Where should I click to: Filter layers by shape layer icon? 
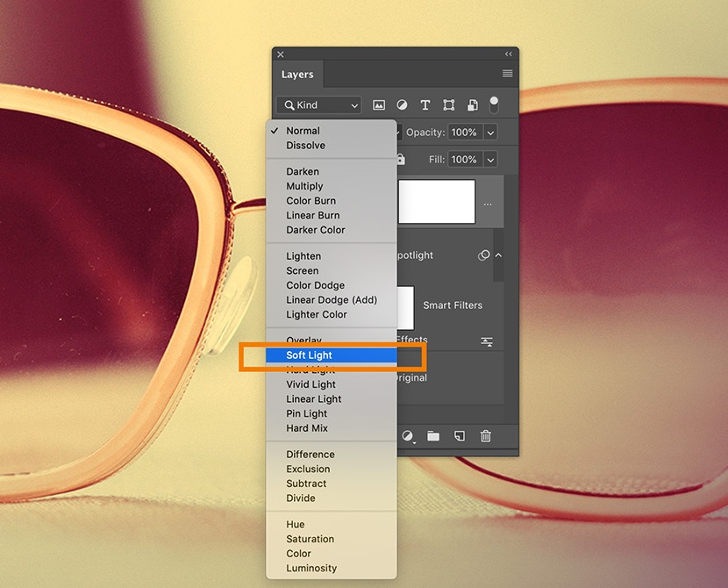448,105
